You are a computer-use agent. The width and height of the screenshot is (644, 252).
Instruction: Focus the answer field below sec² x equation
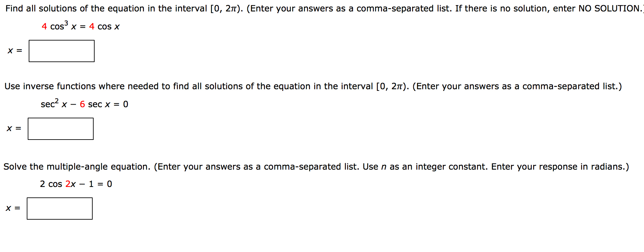point(61,129)
